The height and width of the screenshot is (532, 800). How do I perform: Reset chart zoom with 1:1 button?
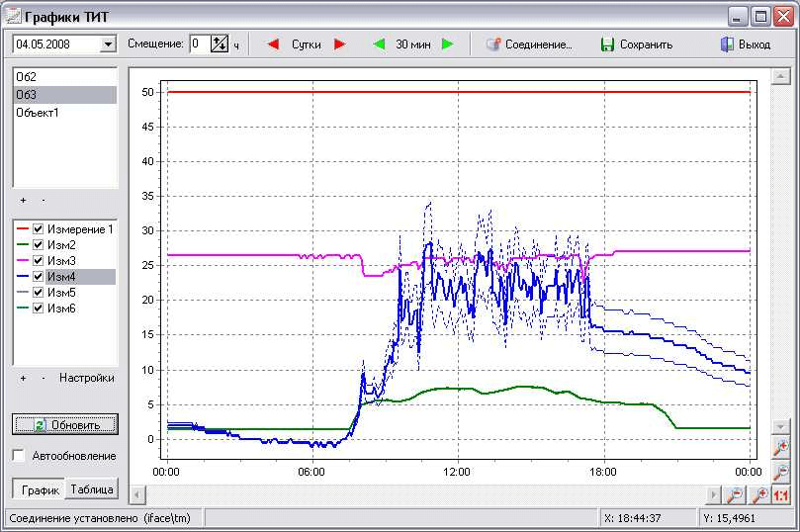(780, 494)
